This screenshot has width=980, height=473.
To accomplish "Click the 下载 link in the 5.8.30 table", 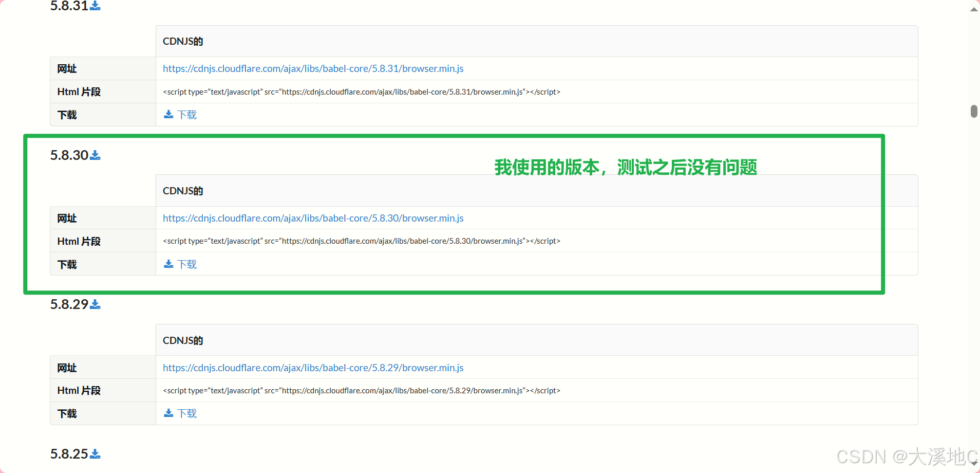I will pos(187,264).
